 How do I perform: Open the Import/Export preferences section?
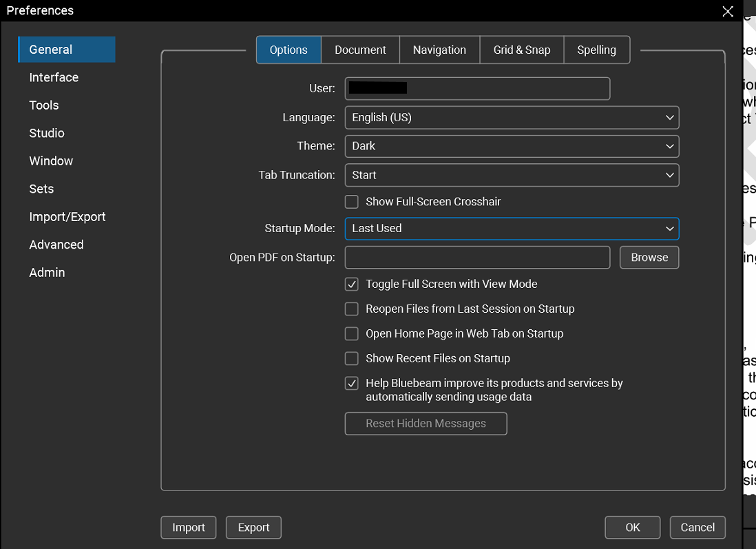67,216
